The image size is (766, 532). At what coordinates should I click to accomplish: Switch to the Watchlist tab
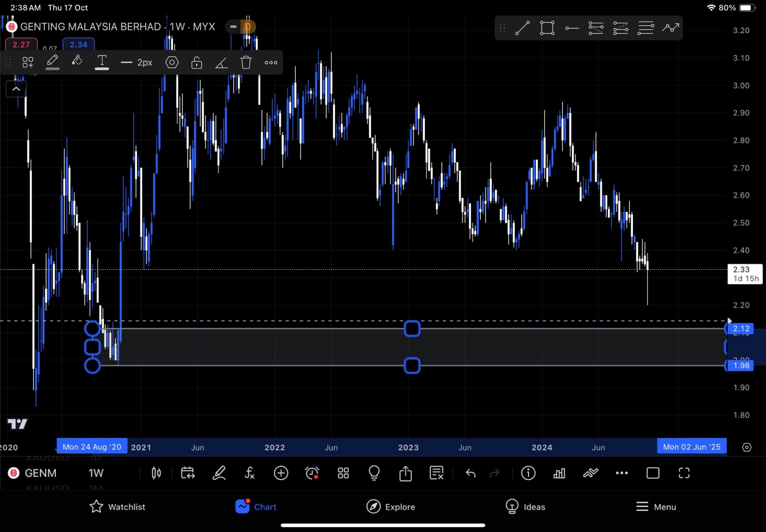(117, 507)
